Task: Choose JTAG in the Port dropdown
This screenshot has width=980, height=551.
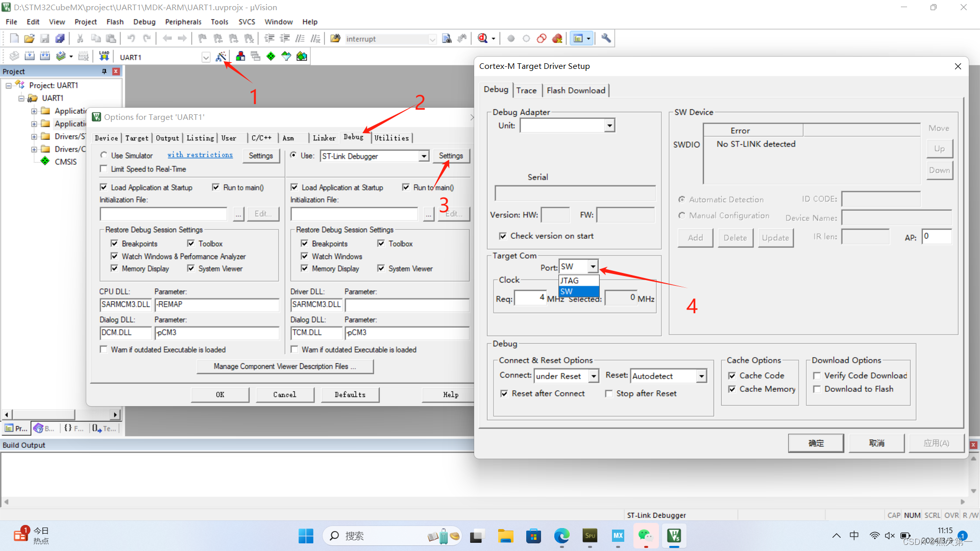Action: coord(571,281)
